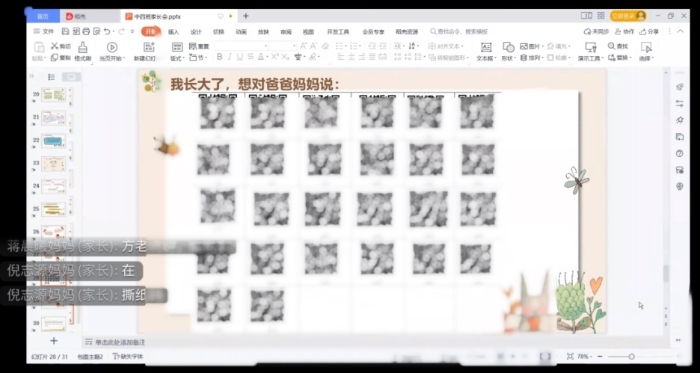
Task: Click the New Slide (新建幻灯片) icon
Action: pos(149,47)
